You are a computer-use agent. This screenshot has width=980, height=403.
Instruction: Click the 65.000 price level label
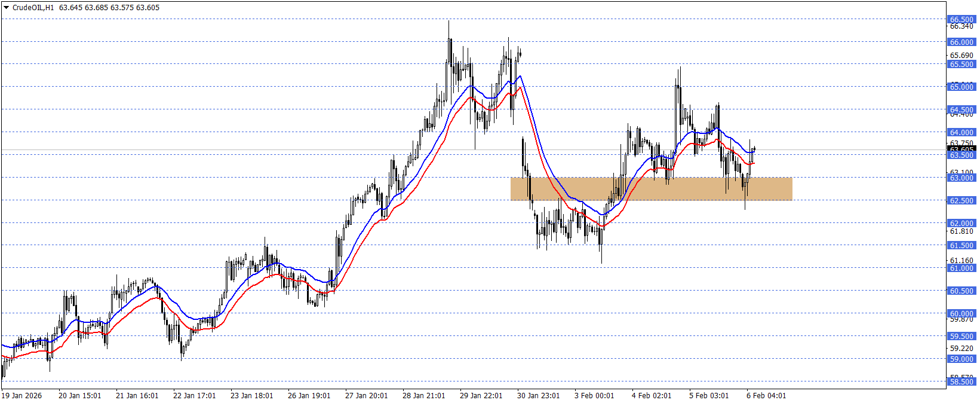[x=961, y=87]
